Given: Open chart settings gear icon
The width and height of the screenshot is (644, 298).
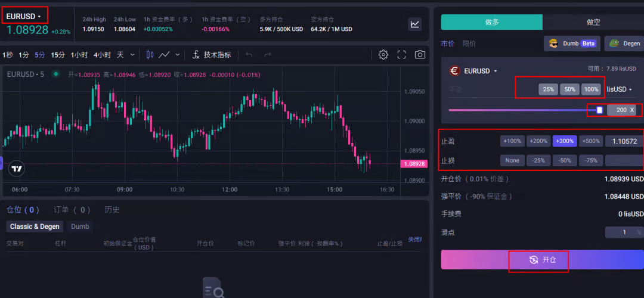Looking at the screenshot, I should pos(383,55).
